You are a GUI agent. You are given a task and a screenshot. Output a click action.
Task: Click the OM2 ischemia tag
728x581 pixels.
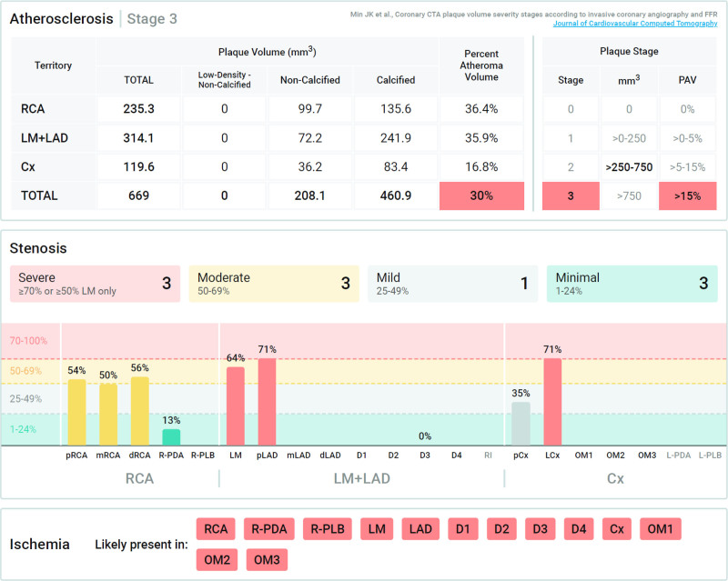[217, 559]
